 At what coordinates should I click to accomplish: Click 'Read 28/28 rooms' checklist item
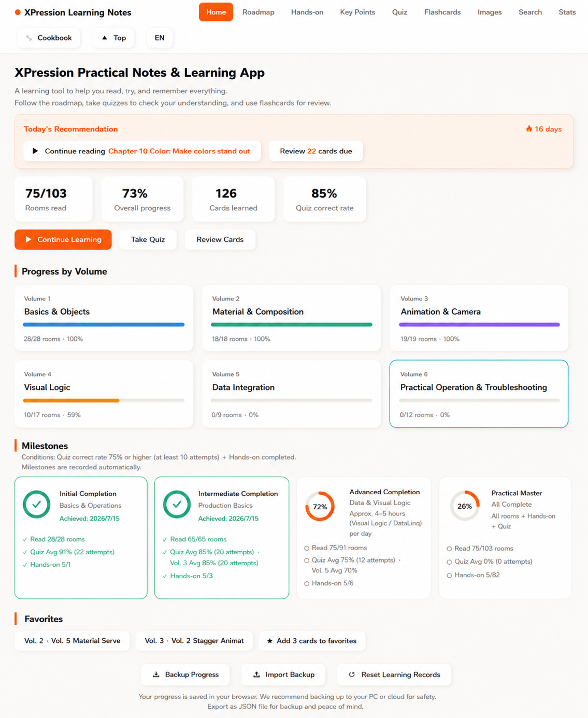click(x=53, y=539)
